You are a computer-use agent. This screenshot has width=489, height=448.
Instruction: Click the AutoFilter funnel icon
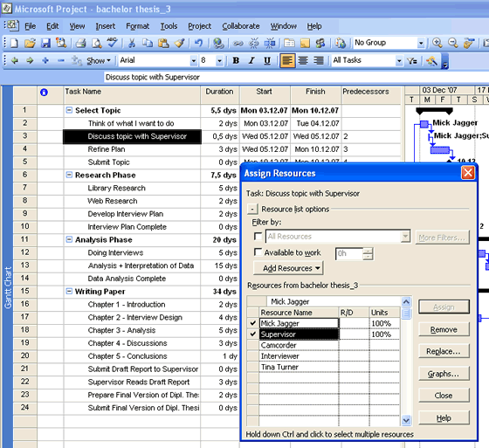411,61
